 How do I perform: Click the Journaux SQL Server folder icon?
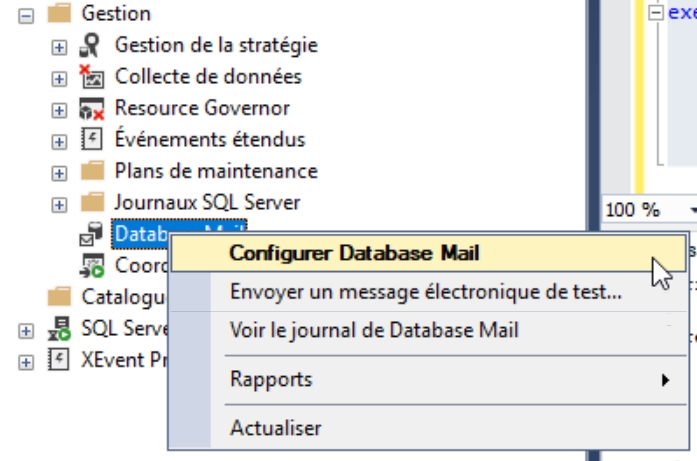click(x=92, y=203)
